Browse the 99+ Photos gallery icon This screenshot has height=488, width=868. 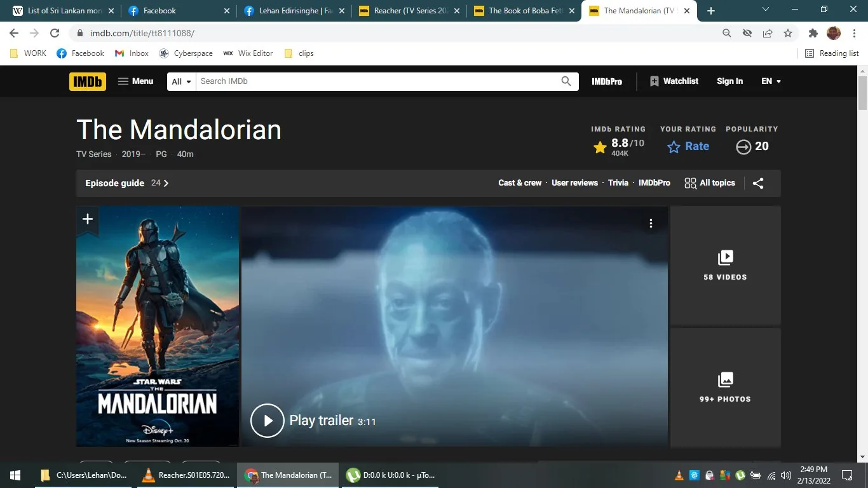725,379
